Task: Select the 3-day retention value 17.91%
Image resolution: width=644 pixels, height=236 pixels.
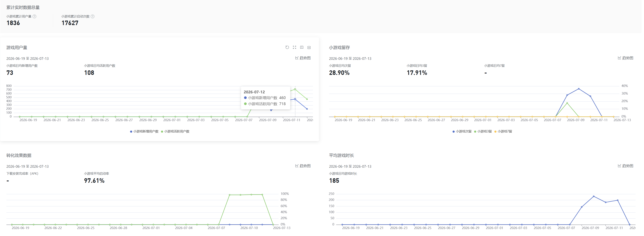Action: (417, 73)
